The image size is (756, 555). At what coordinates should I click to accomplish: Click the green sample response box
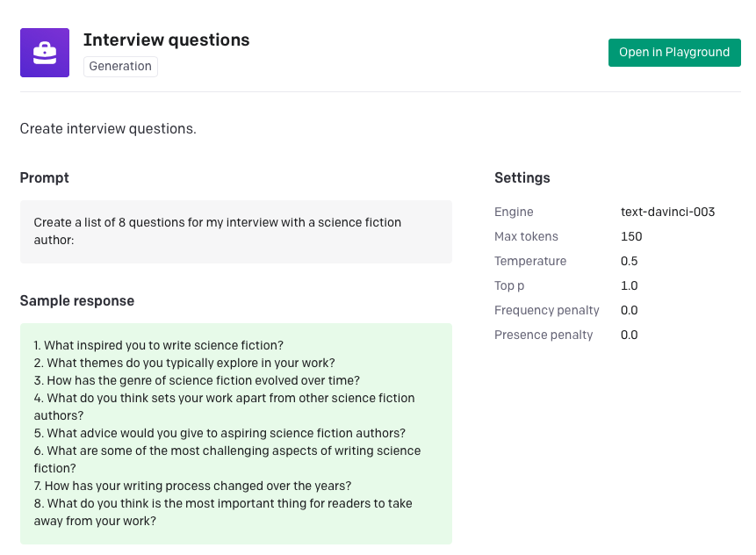coord(235,433)
